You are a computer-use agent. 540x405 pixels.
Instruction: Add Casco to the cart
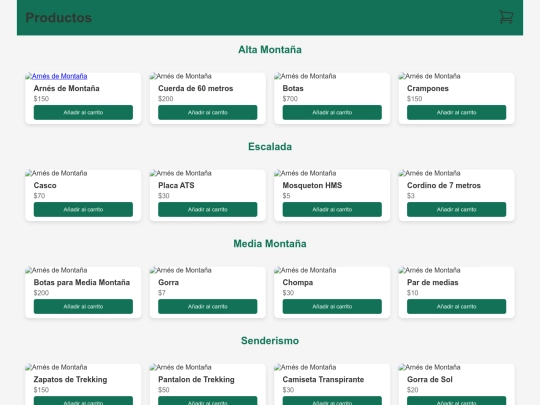pyautogui.click(x=83, y=209)
